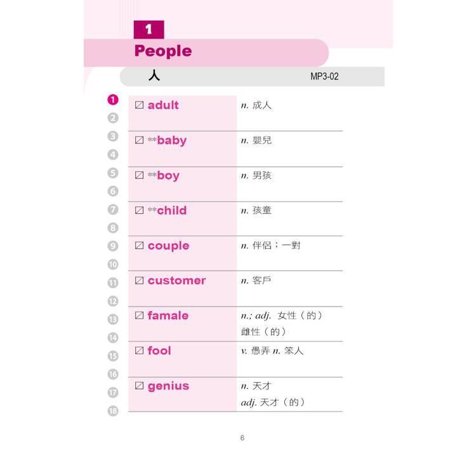Click the highlighted pink number 1 circle
The height and width of the screenshot is (476, 476).
(x=112, y=100)
